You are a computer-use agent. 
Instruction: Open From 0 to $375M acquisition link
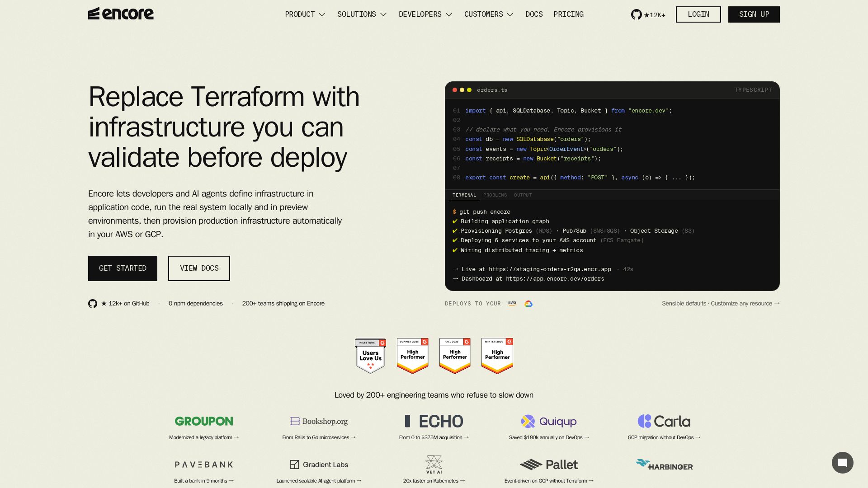[x=434, y=437]
